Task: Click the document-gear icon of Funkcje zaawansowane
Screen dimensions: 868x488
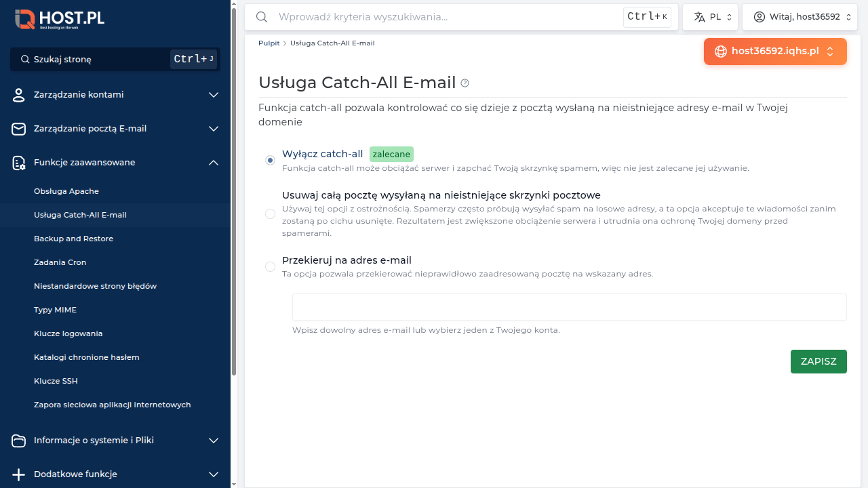Action: 18,163
